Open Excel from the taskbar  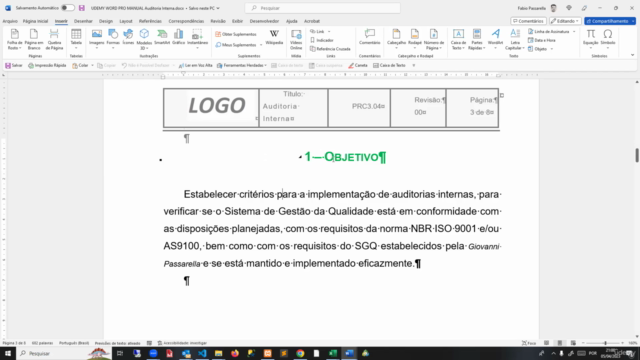(333, 353)
